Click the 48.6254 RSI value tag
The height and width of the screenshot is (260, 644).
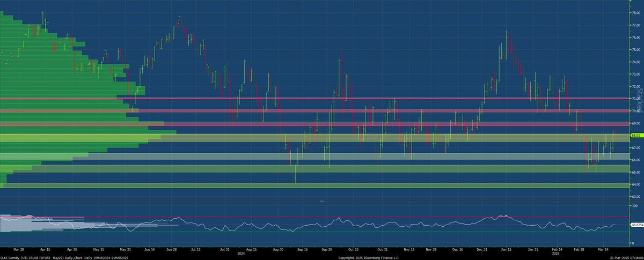click(x=636, y=226)
